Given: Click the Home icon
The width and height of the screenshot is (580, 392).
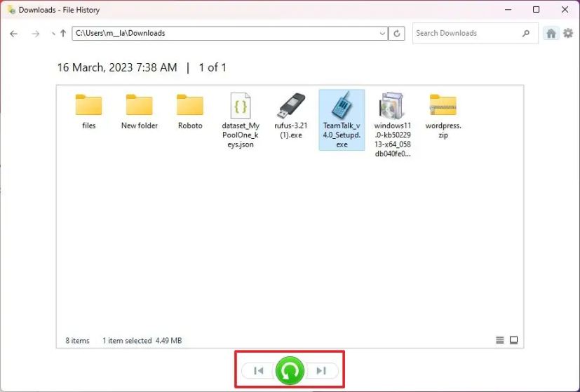Looking at the screenshot, I should tap(551, 33).
